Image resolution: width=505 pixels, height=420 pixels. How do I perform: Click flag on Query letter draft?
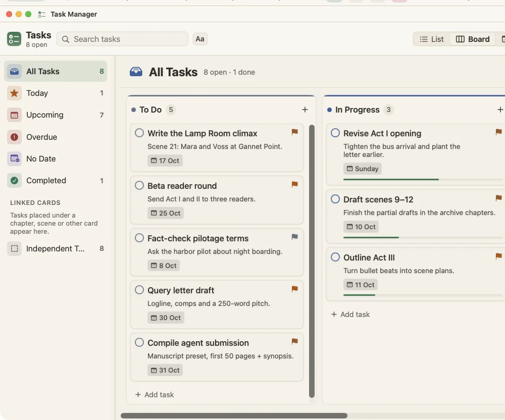click(295, 289)
